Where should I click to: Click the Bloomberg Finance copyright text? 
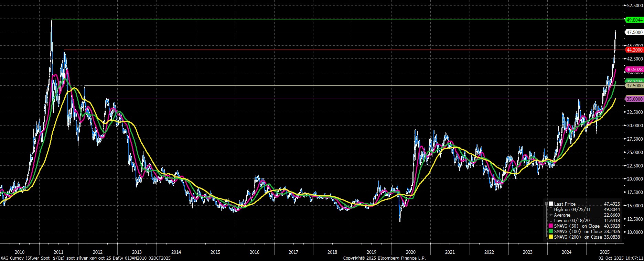(384, 258)
